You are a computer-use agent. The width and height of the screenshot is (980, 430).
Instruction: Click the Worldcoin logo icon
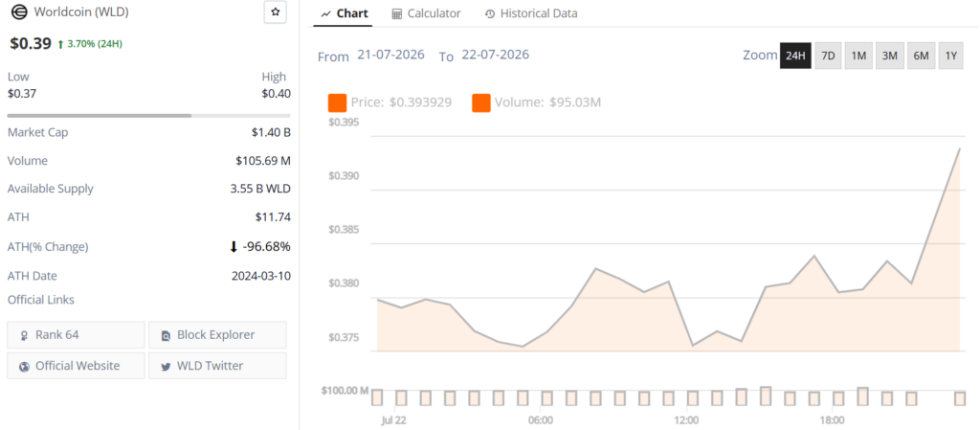[x=20, y=11]
